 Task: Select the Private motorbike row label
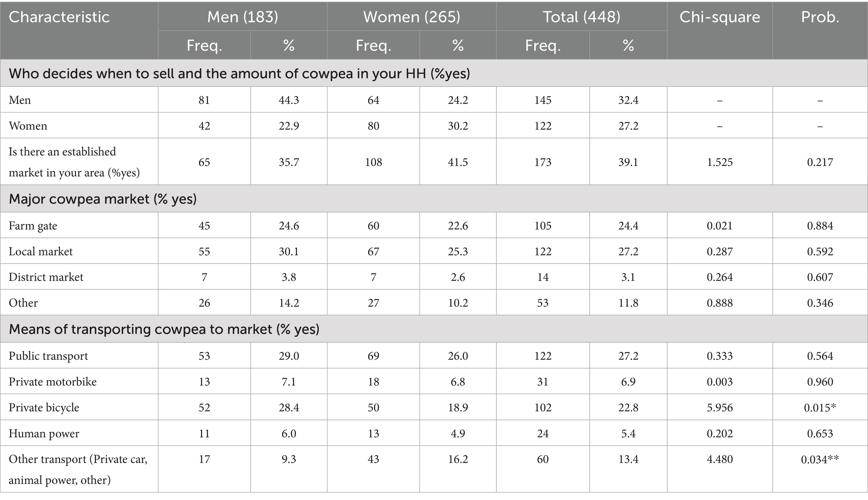[52, 382]
